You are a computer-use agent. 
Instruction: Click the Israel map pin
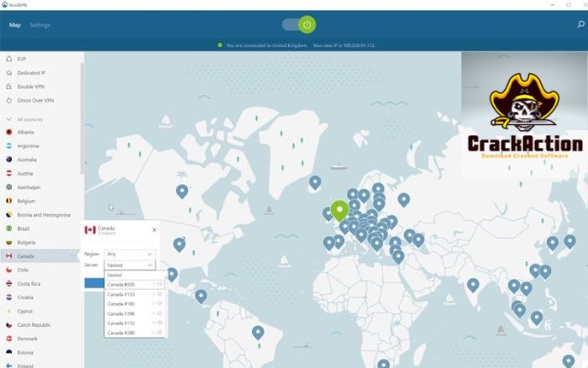point(398,256)
